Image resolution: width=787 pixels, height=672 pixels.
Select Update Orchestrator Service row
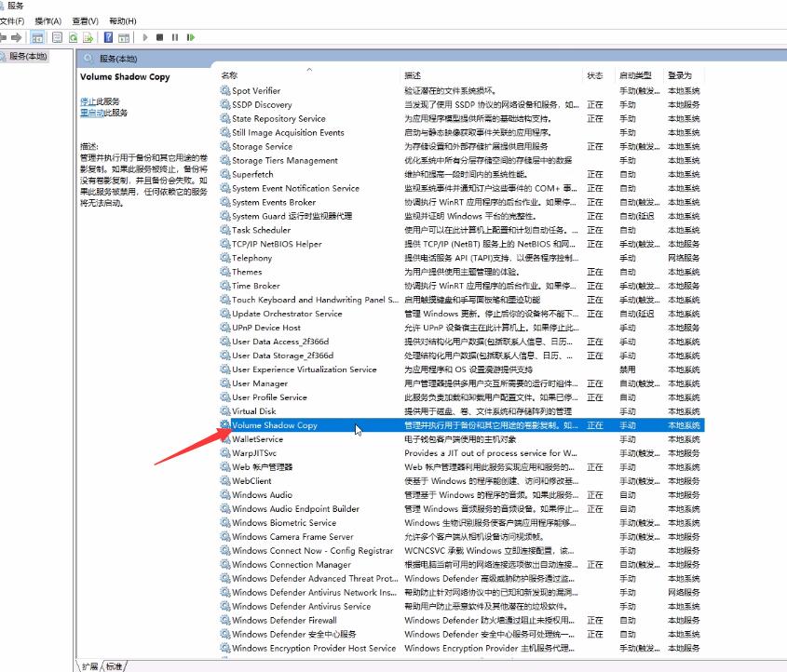(462, 314)
